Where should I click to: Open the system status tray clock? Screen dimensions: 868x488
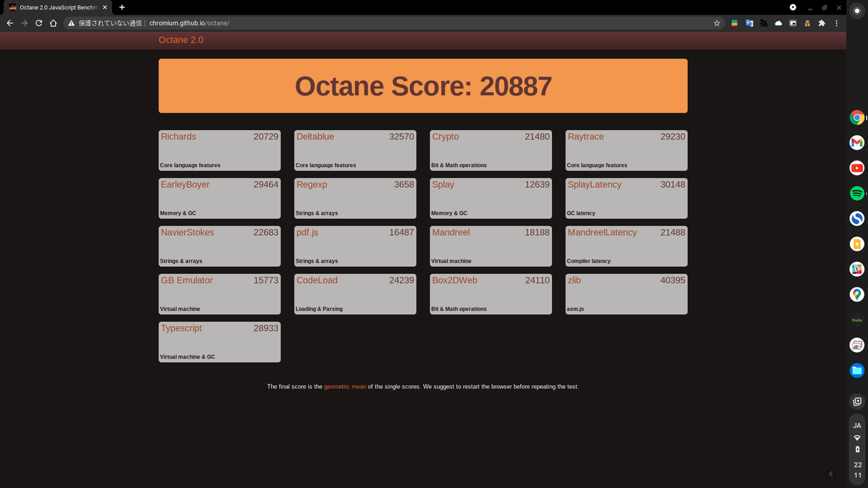coord(858,470)
